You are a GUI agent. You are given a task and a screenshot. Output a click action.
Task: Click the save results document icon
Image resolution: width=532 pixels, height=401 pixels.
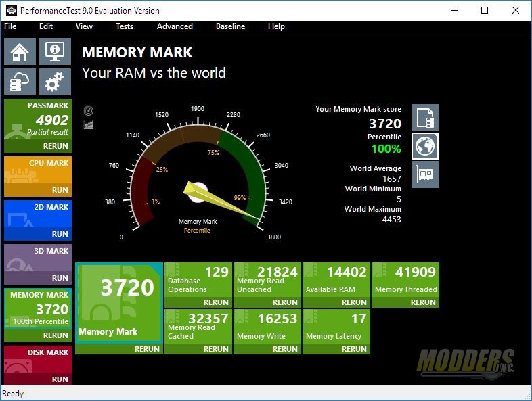coord(425,118)
